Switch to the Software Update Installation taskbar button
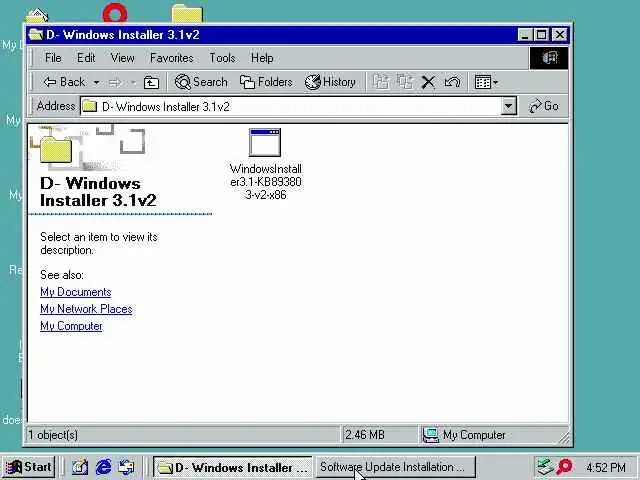This screenshot has height=480, width=640. pos(396,467)
